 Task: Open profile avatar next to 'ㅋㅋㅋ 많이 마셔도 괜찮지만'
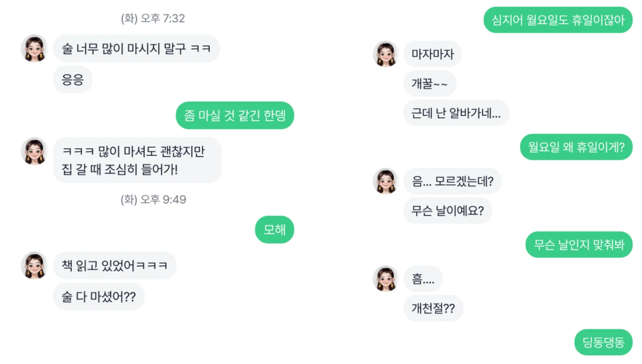[35, 151]
